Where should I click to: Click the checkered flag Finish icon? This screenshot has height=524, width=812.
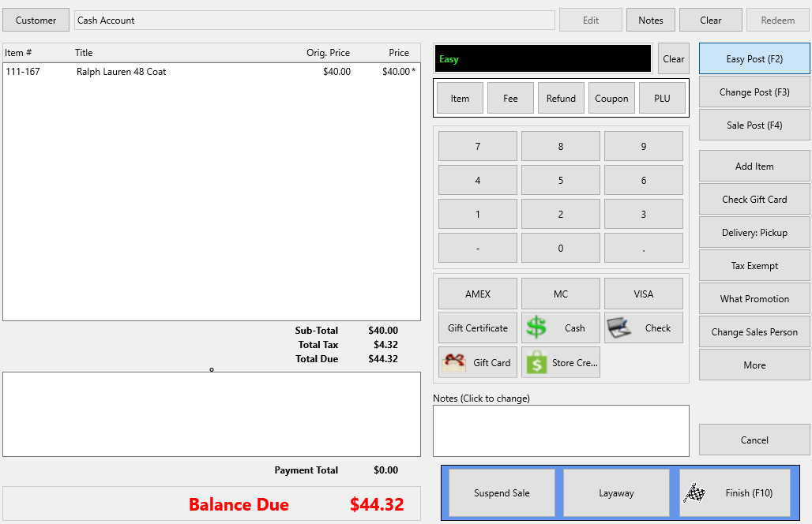click(694, 493)
